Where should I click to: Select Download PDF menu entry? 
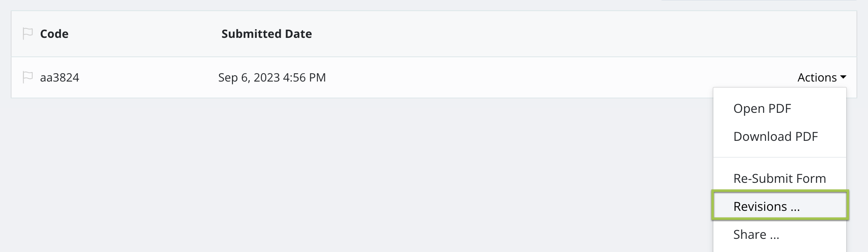[x=775, y=136]
